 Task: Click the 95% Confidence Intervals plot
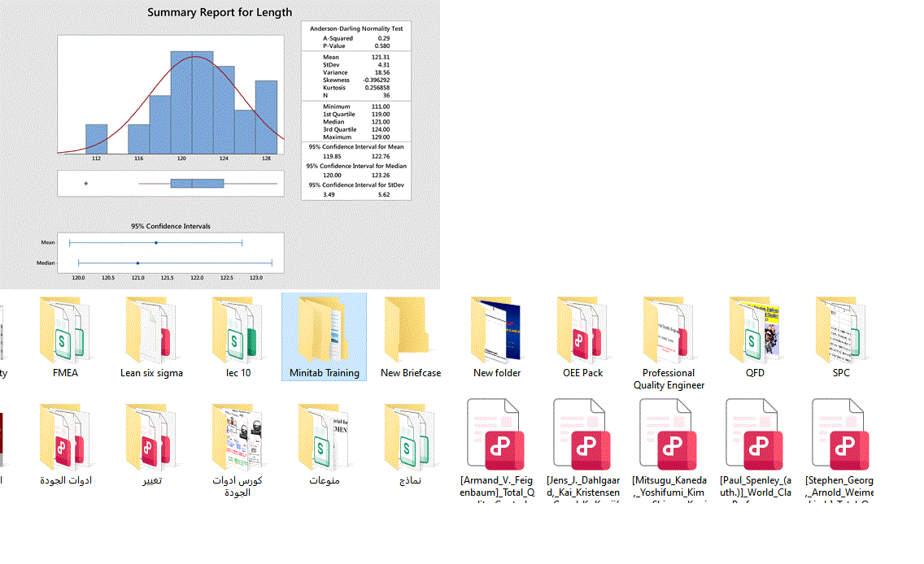click(x=170, y=254)
